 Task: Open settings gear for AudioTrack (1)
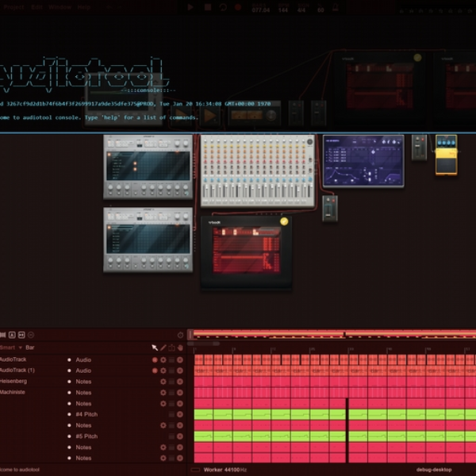coord(163,370)
